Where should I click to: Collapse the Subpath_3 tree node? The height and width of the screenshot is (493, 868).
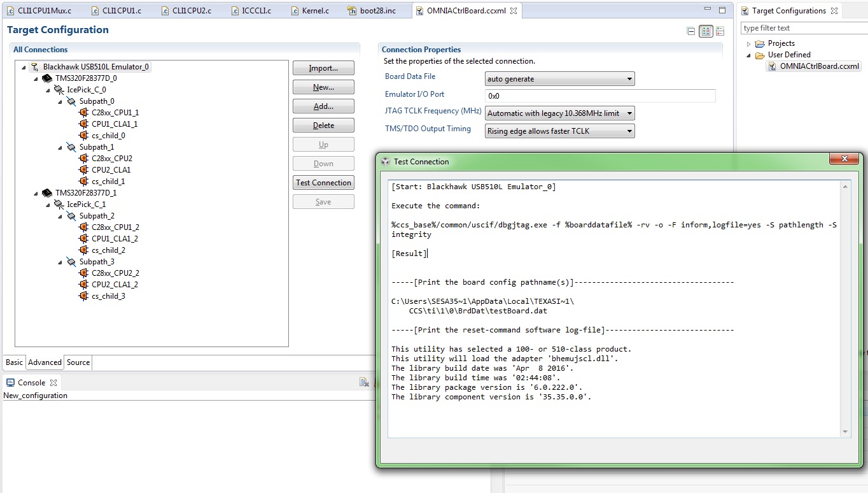pyautogui.click(x=60, y=262)
